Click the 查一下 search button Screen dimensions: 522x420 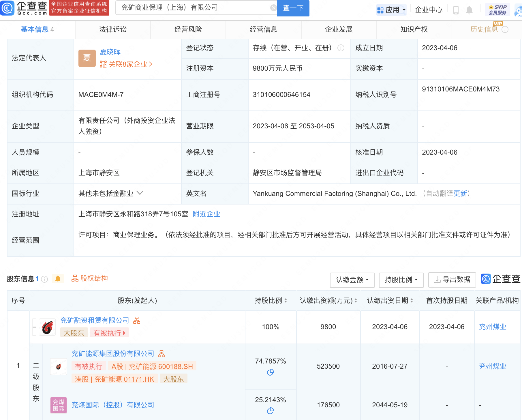coord(293,8)
